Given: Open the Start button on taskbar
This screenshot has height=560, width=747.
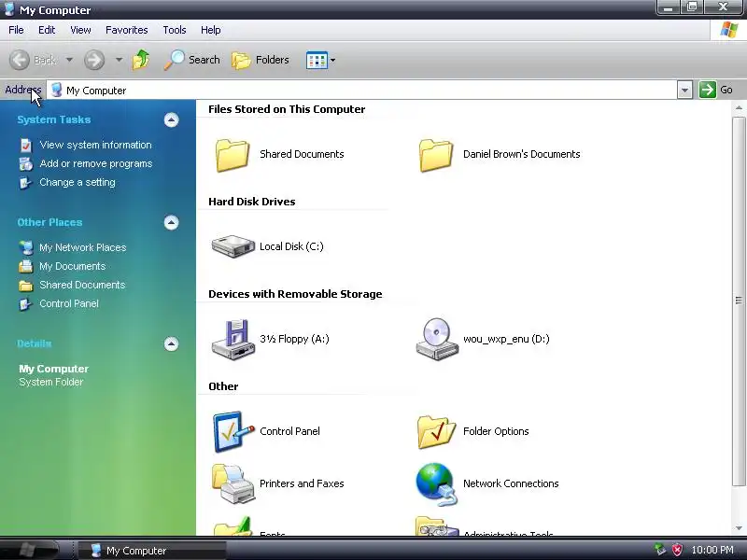Looking at the screenshot, I should [x=30, y=550].
